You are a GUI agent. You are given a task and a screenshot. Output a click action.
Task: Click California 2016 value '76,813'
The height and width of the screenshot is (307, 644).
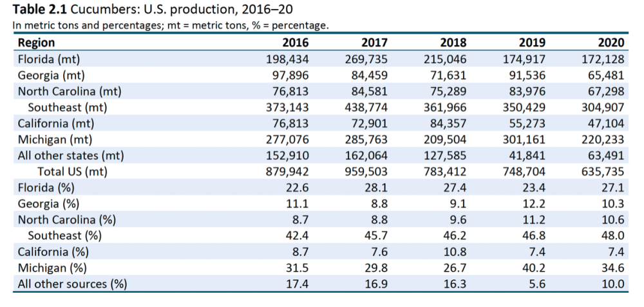click(290, 124)
